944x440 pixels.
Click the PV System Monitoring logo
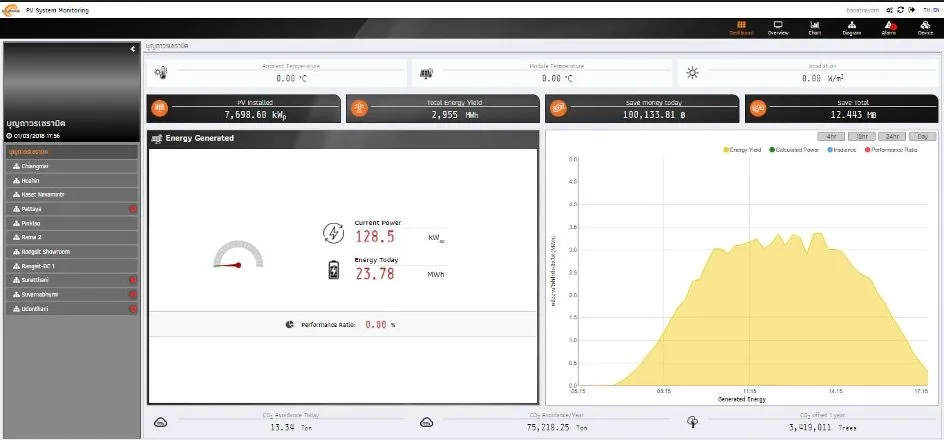11,10
